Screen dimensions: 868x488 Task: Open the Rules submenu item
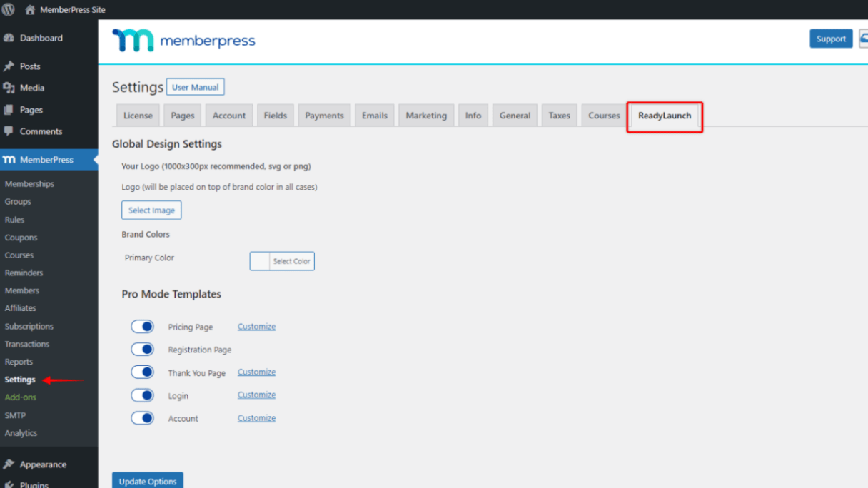(14, 220)
